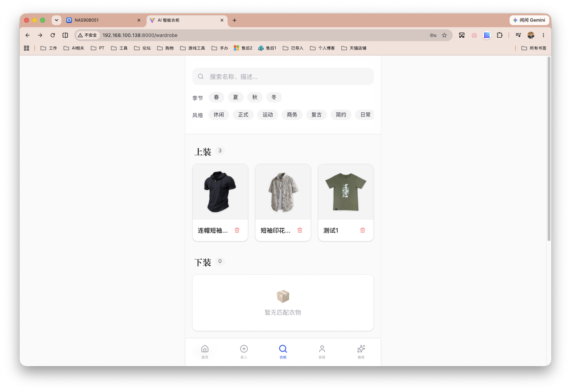571x392 pixels.
Task: Open the 售后2 bookmark
Action: click(x=243, y=48)
